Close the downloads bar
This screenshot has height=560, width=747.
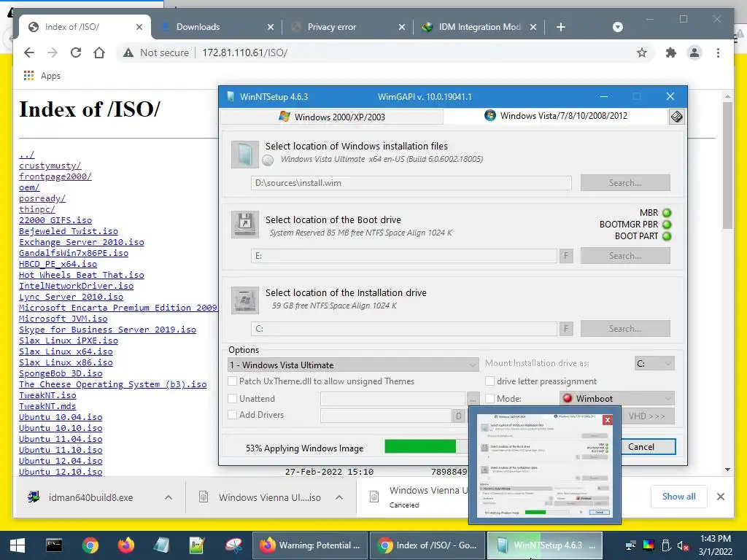(720, 497)
